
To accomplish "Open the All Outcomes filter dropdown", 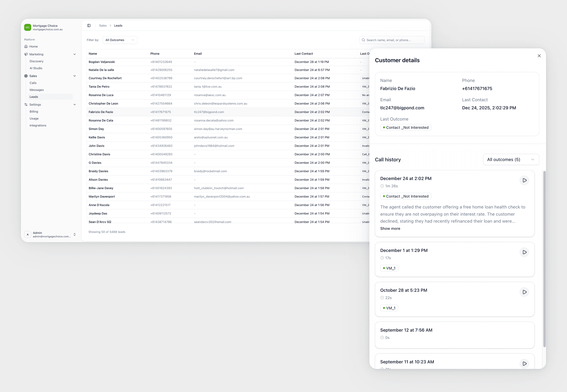I will click(120, 40).
